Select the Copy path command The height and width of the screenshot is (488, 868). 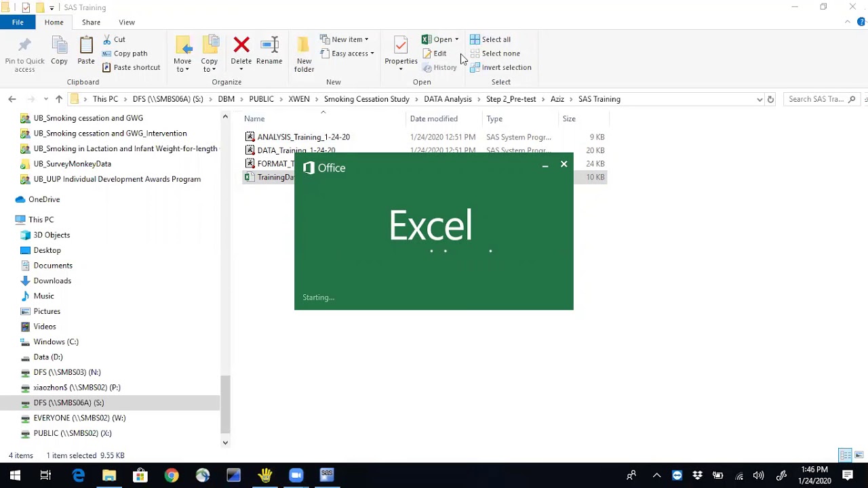tap(125, 54)
